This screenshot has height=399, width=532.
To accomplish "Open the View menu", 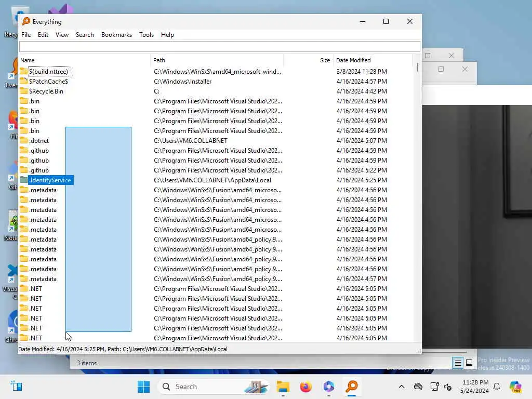I will pyautogui.click(x=62, y=35).
